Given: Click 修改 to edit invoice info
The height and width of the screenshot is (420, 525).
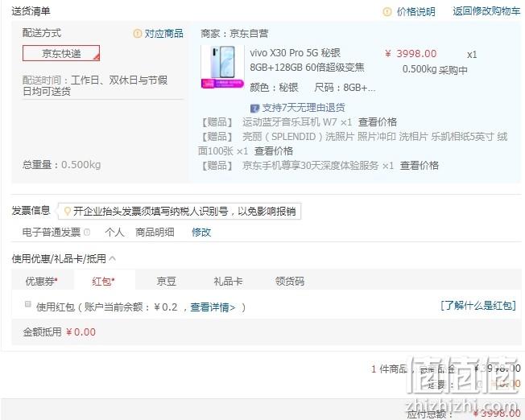Looking at the screenshot, I should pos(201,233).
